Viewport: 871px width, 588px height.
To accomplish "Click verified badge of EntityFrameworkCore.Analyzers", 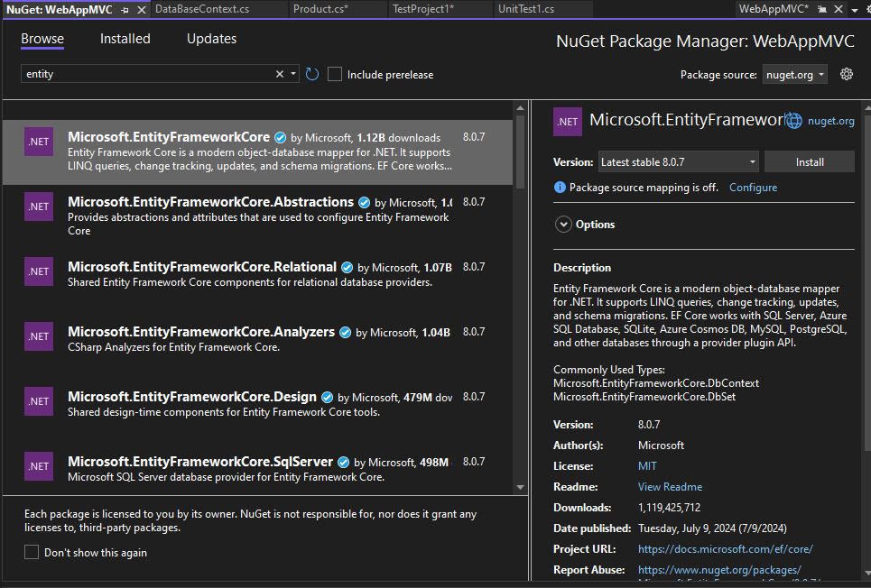I will click(x=346, y=333).
